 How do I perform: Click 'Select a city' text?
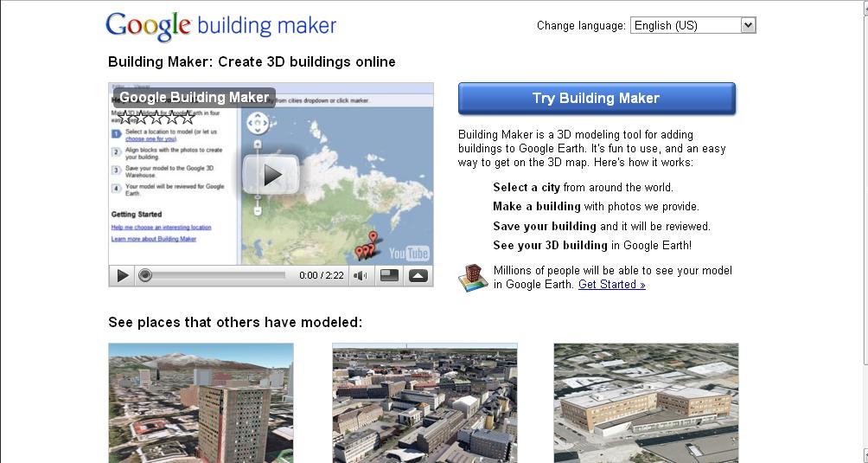point(527,187)
